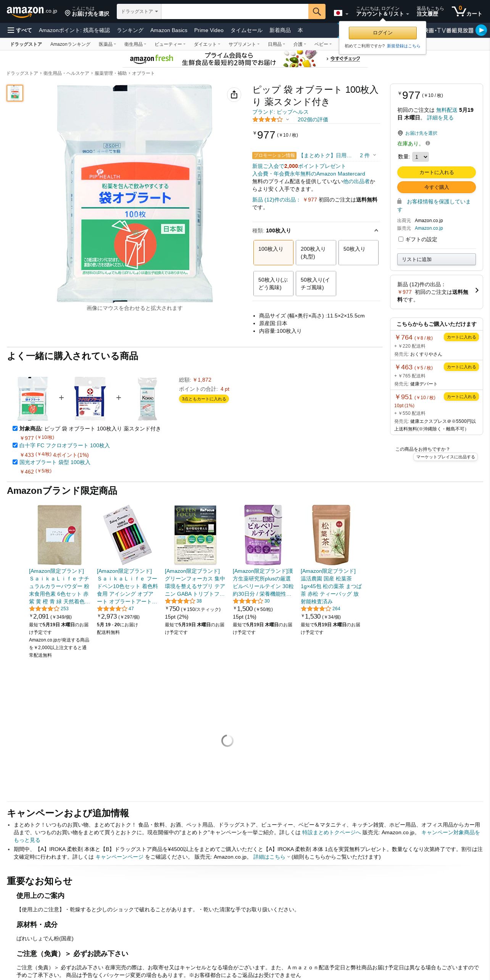Collapse the 種類 variation section chevron

376,230
